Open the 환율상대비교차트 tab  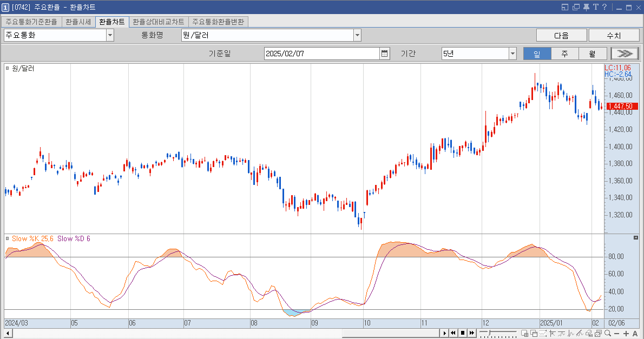pyautogui.click(x=159, y=22)
